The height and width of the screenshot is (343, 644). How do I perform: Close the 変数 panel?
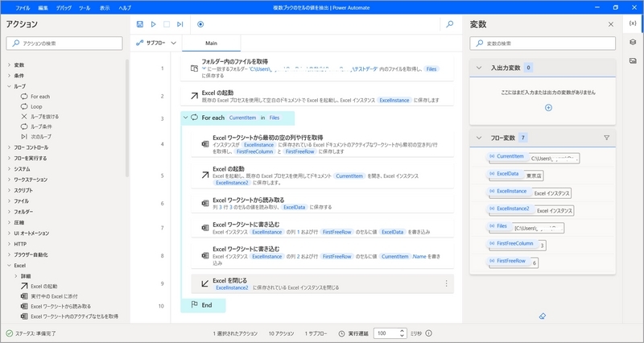click(611, 24)
